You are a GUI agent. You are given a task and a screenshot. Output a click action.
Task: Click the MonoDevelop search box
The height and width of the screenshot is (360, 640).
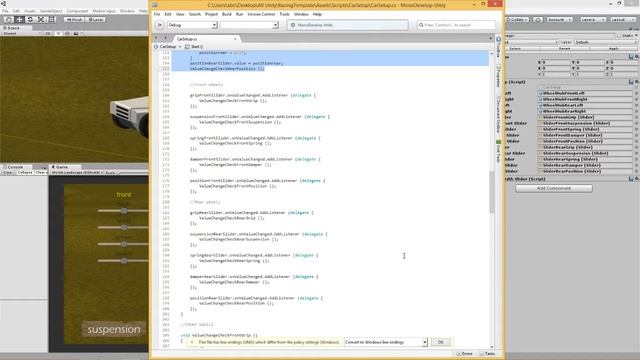pyautogui.click(x=456, y=25)
